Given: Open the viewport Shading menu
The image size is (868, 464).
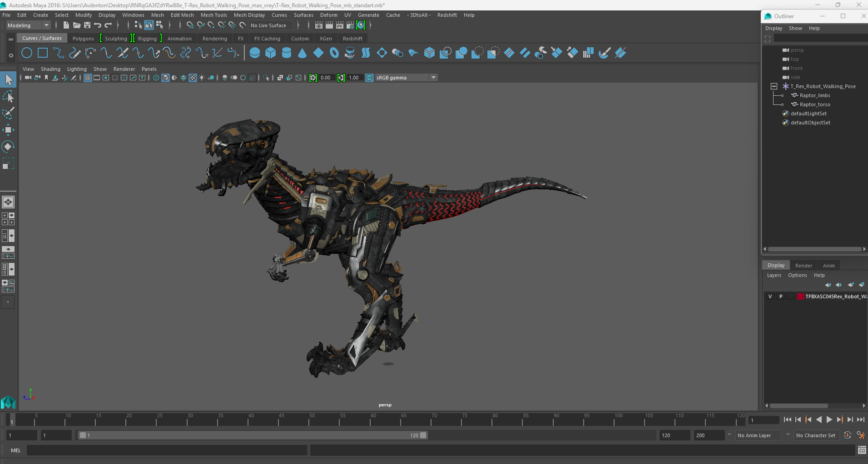Looking at the screenshot, I should click(50, 69).
